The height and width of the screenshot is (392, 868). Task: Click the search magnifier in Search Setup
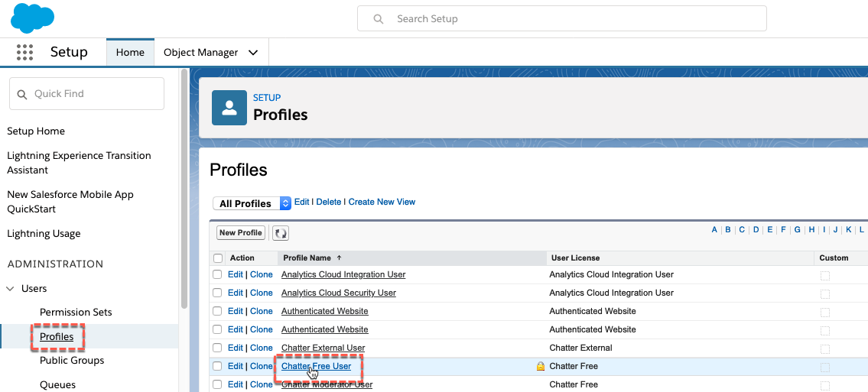click(379, 19)
